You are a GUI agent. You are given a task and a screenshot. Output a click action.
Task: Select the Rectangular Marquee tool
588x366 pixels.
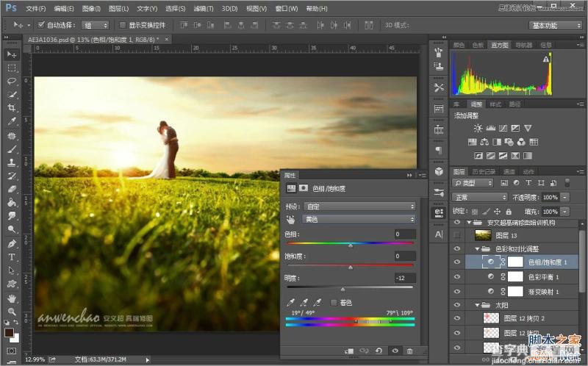click(x=12, y=68)
